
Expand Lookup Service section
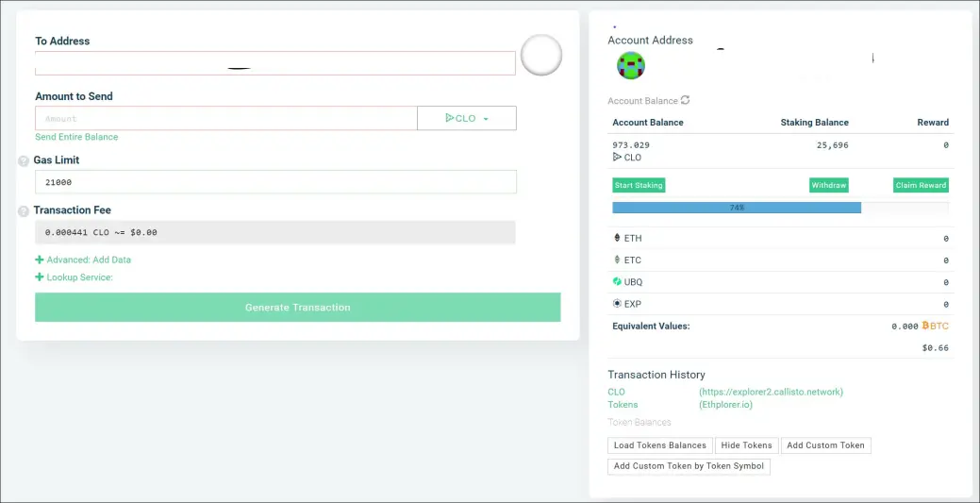tap(79, 277)
